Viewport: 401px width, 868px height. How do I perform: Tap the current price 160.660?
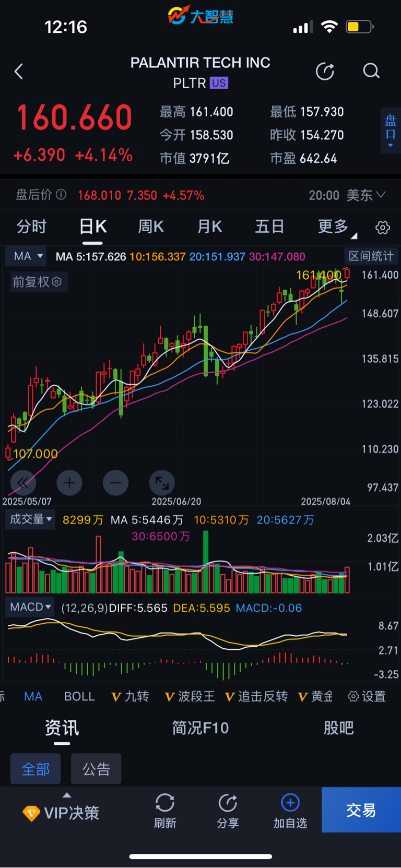coord(75,117)
